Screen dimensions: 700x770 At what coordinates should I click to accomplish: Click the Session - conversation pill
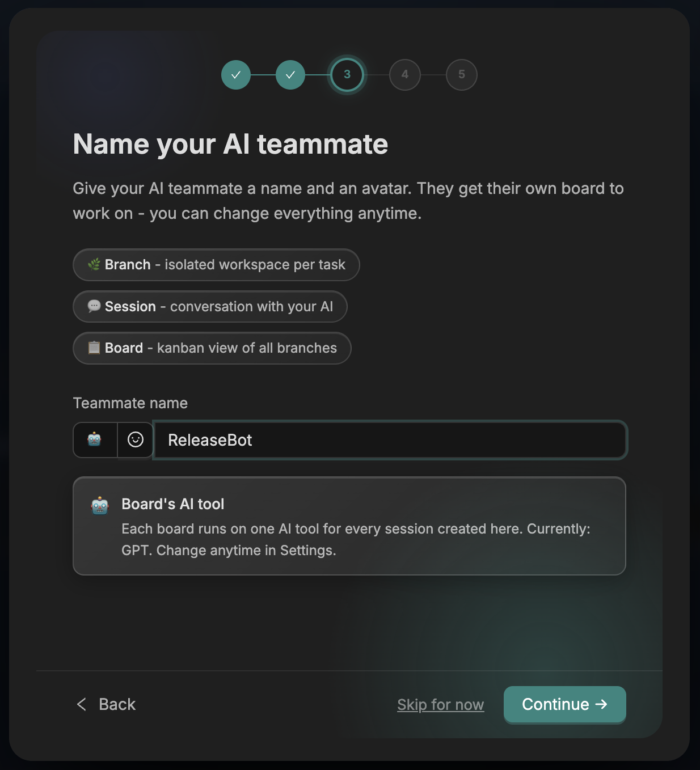tap(210, 307)
